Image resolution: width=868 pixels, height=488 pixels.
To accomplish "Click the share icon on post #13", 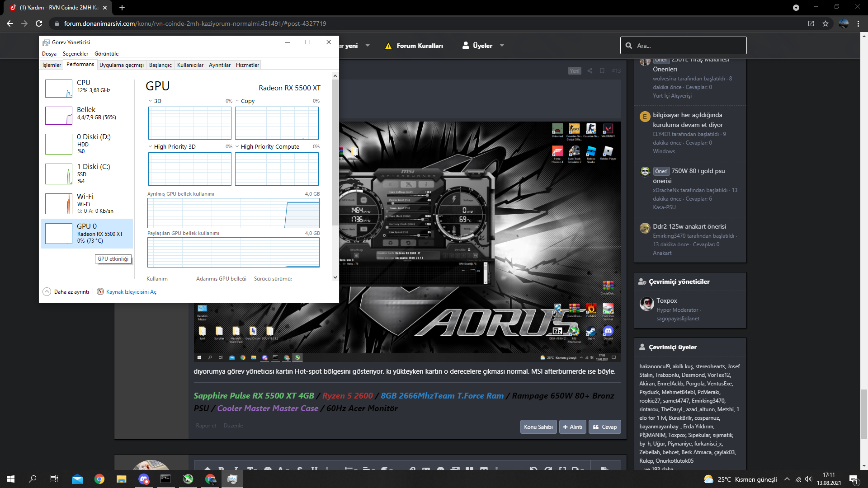I will click(x=590, y=70).
